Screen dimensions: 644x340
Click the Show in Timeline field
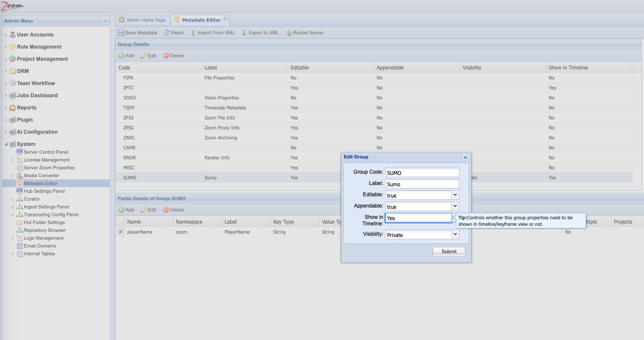pyautogui.click(x=418, y=218)
